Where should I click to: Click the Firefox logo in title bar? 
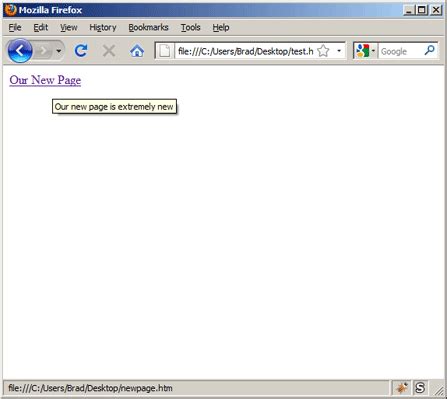pyautogui.click(x=11, y=10)
